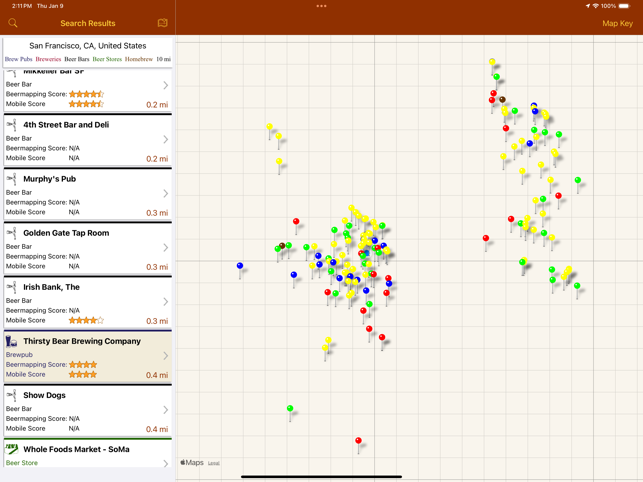Tap the Irish Bank beer bar icon

click(x=12, y=287)
